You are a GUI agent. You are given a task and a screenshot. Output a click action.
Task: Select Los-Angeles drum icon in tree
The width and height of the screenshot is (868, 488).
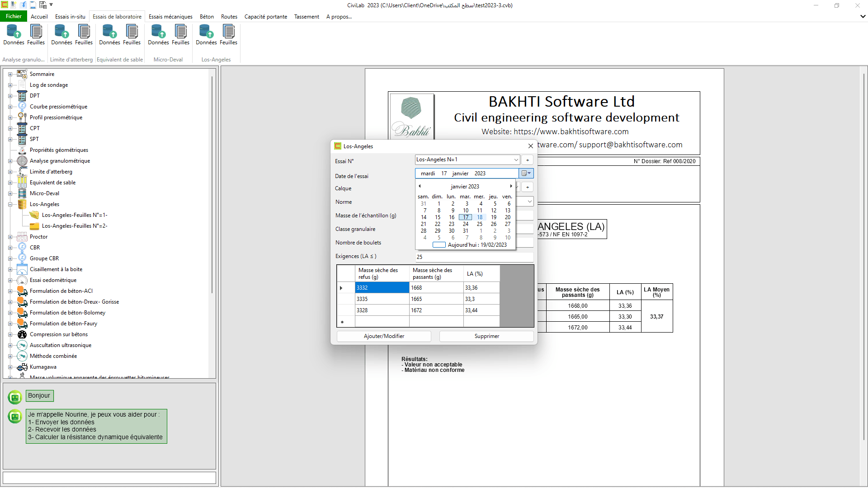point(22,204)
